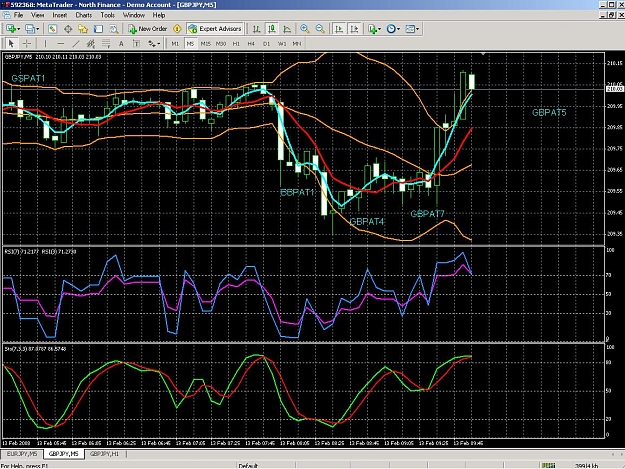The width and height of the screenshot is (625, 469).
Task: Open the Strategy Tester magnifier icon
Action: 114,29
